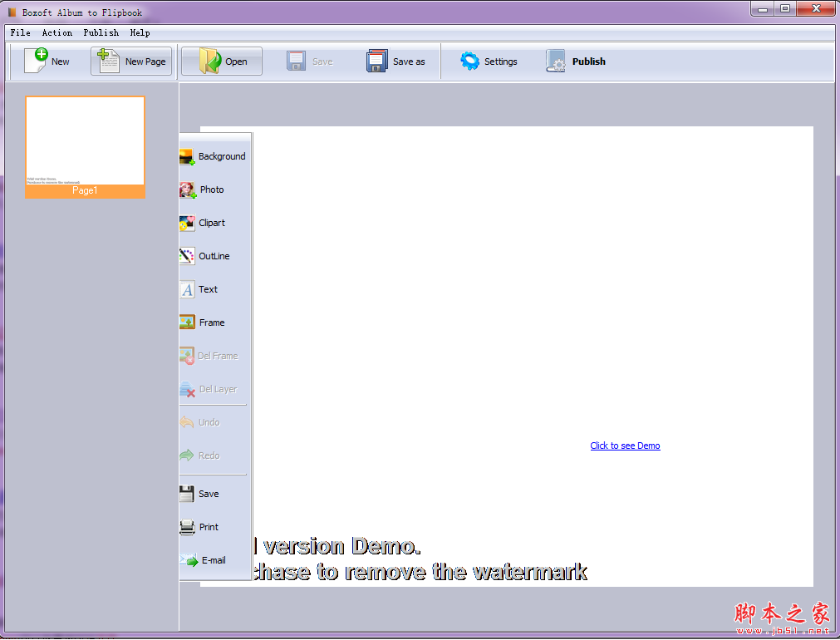Open the Settings toolbar button
Image resolution: width=840 pixels, height=640 pixels.
[489, 61]
